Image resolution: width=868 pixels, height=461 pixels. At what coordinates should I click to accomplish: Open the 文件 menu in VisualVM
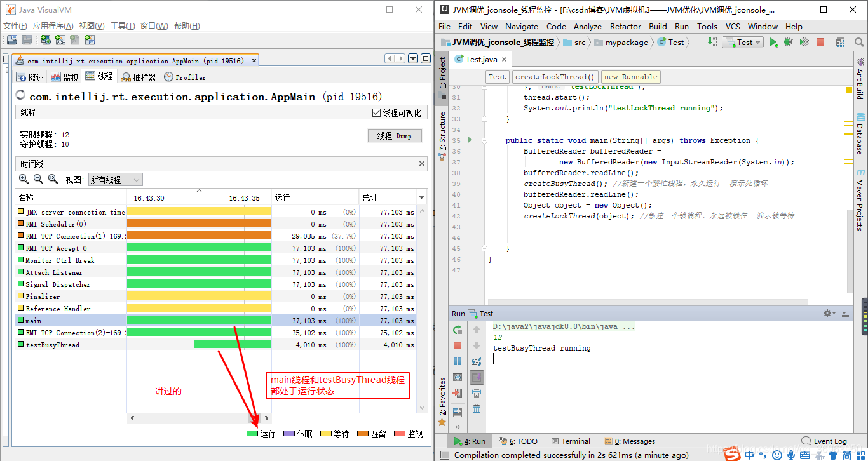click(15, 26)
